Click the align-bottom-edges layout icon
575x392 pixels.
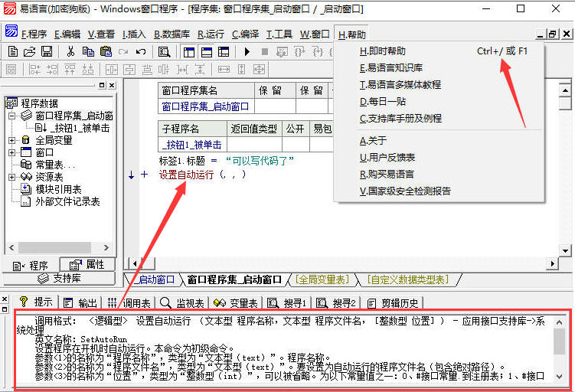tap(87, 70)
